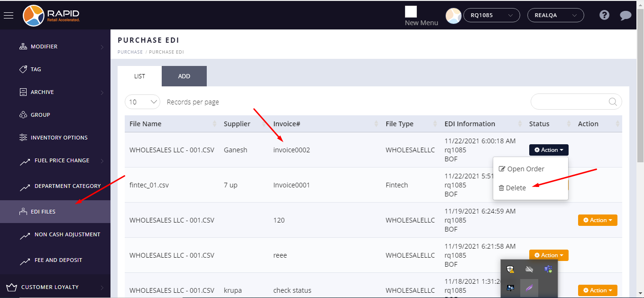Click the search magnifier icon
This screenshot has width=644, height=298.
(x=613, y=102)
